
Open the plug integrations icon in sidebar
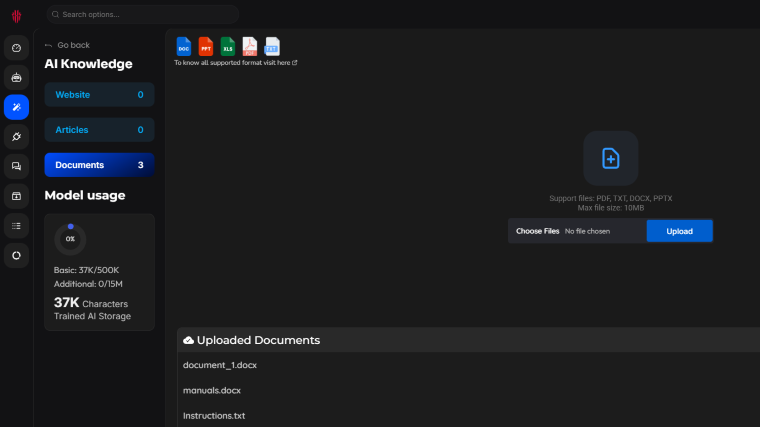click(x=16, y=136)
